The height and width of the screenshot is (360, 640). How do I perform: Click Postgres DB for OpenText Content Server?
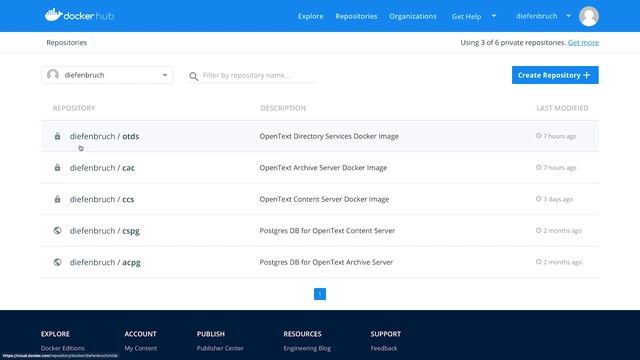point(327,231)
